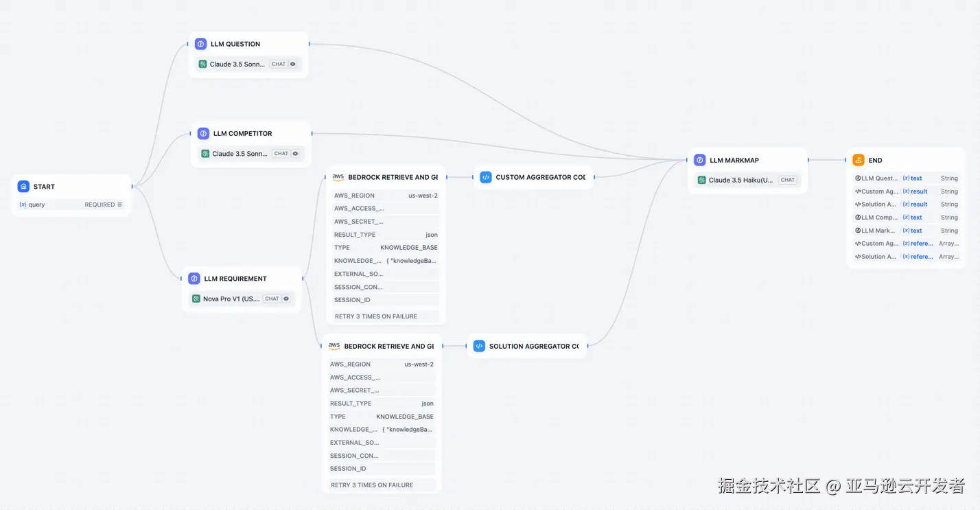
Task: Click Claude 3.5 Haiku model name
Action: click(x=740, y=180)
